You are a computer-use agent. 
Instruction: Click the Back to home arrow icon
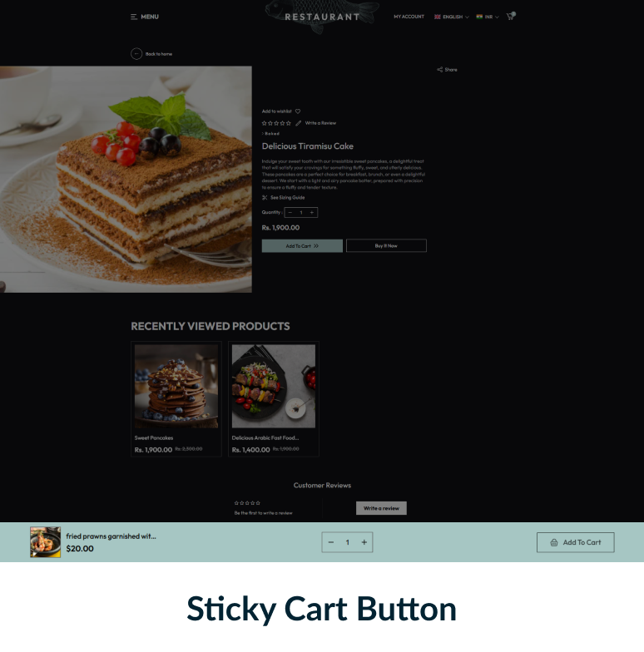(136, 53)
